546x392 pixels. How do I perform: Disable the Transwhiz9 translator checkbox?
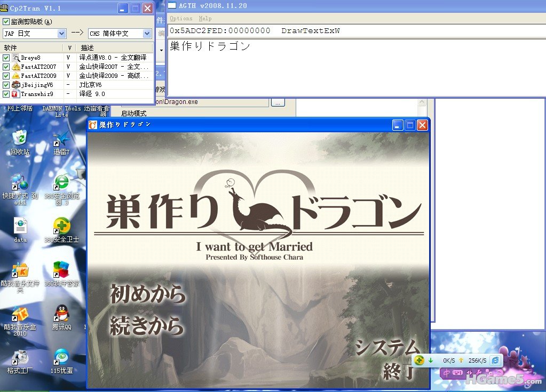coord(6,94)
